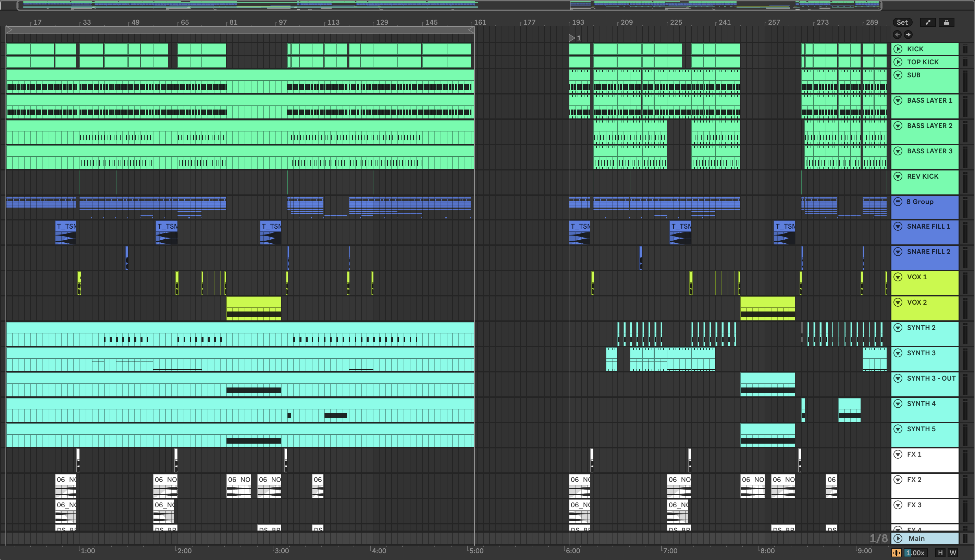Image resolution: width=975 pixels, height=560 pixels.
Task: Select T_TSM clip at bar 193
Action: 580,233
